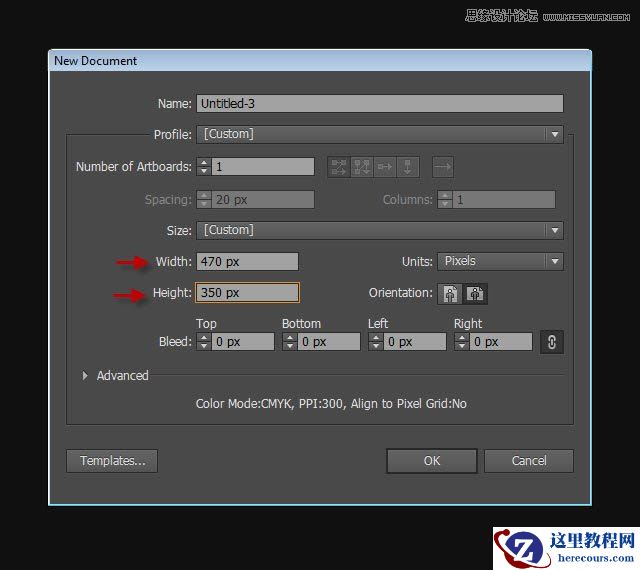Expand the Advanced section
Image resolution: width=640 pixels, height=570 pixels.
[85, 376]
